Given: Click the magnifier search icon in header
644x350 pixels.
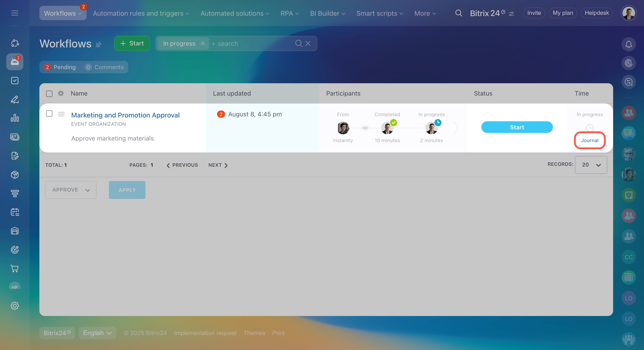Looking at the screenshot, I should [458, 13].
